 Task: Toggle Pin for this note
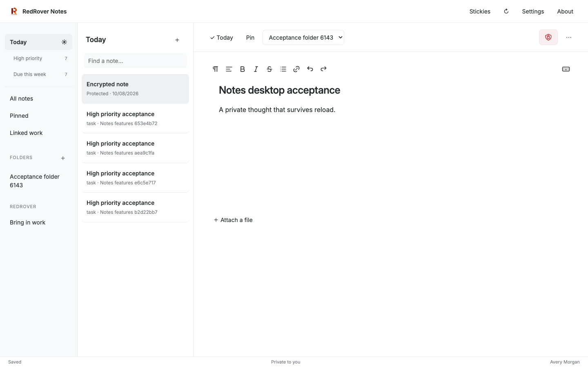(250, 38)
